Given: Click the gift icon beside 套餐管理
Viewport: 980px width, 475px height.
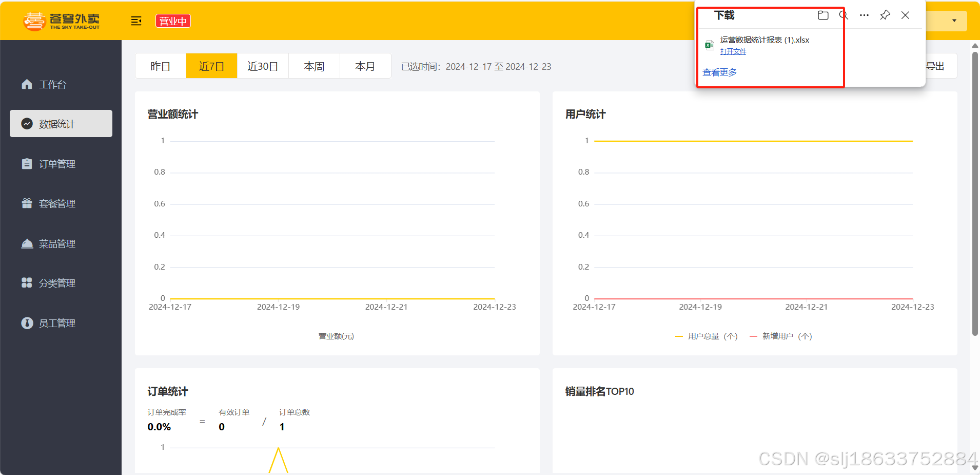Looking at the screenshot, I should tap(27, 203).
